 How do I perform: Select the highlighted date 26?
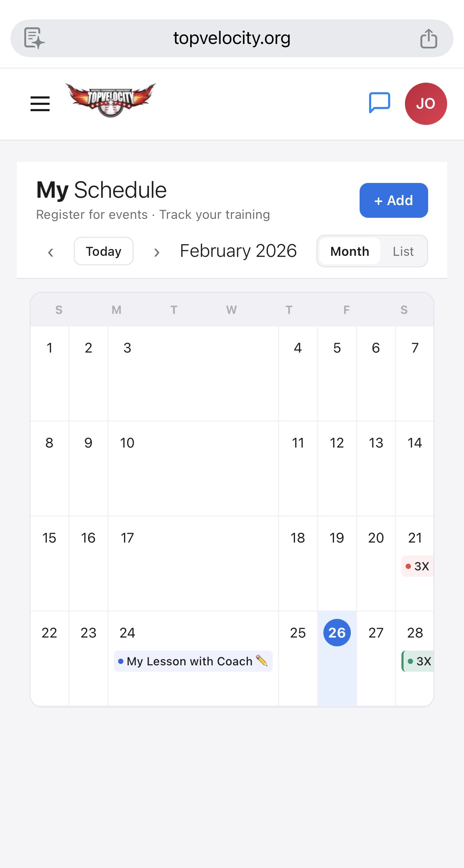click(x=337, y=633)
